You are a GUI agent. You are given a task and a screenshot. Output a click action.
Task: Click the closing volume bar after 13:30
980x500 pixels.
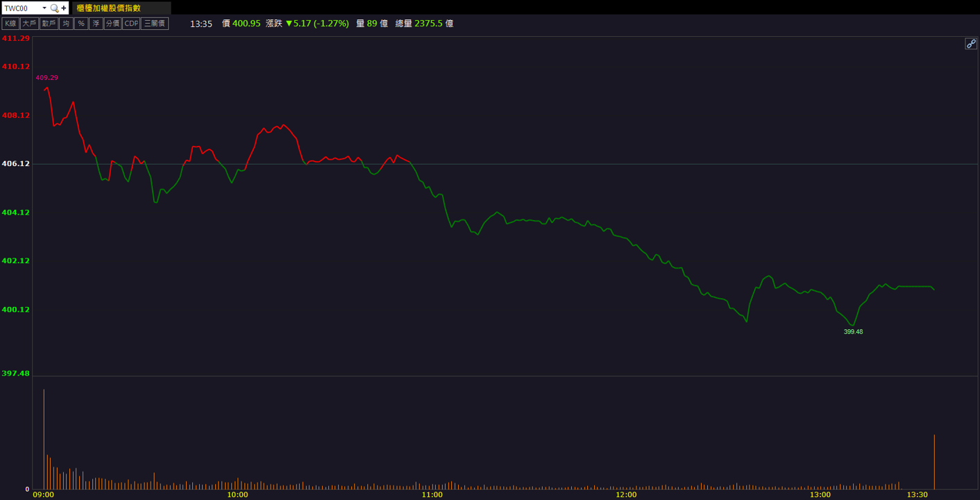(934, 462)
